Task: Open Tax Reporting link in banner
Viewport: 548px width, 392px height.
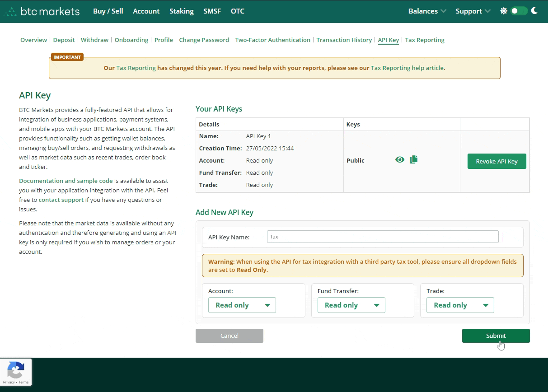Action: pyautogui.click(x=136, y=68)
